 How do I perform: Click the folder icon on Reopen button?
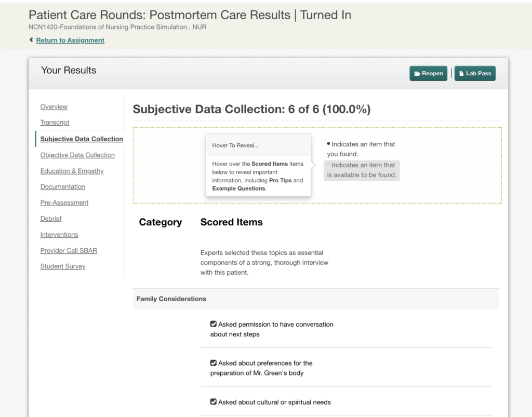[x=417, y=74]
